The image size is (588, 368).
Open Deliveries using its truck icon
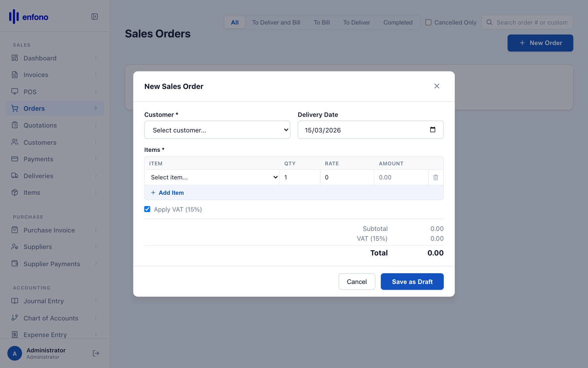15,176
